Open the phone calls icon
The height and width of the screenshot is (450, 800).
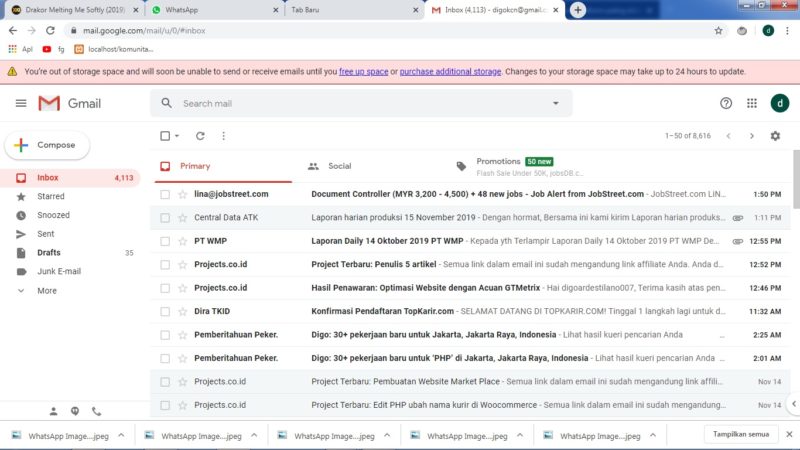pos(96,411)
